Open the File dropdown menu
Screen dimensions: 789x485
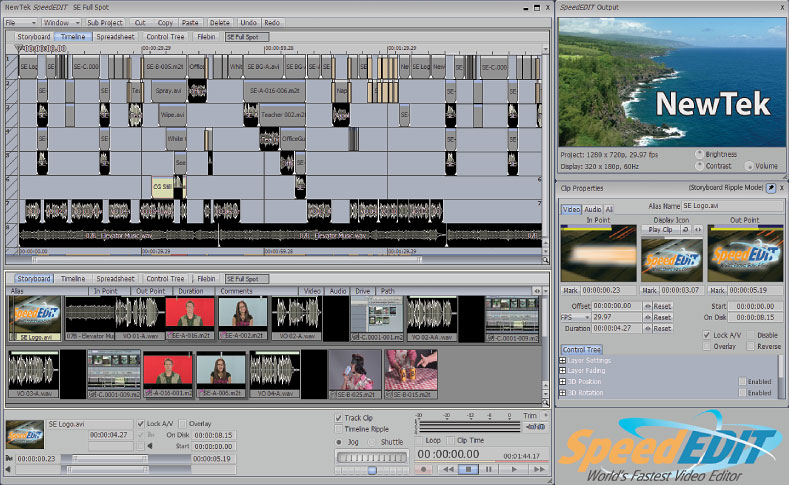pyautogui.click(x=21, y=23)
